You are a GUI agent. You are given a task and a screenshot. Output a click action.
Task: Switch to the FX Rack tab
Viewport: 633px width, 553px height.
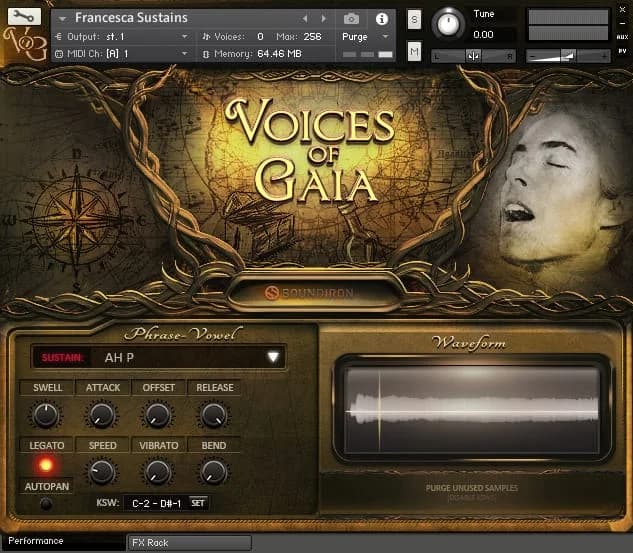point(190,543)
